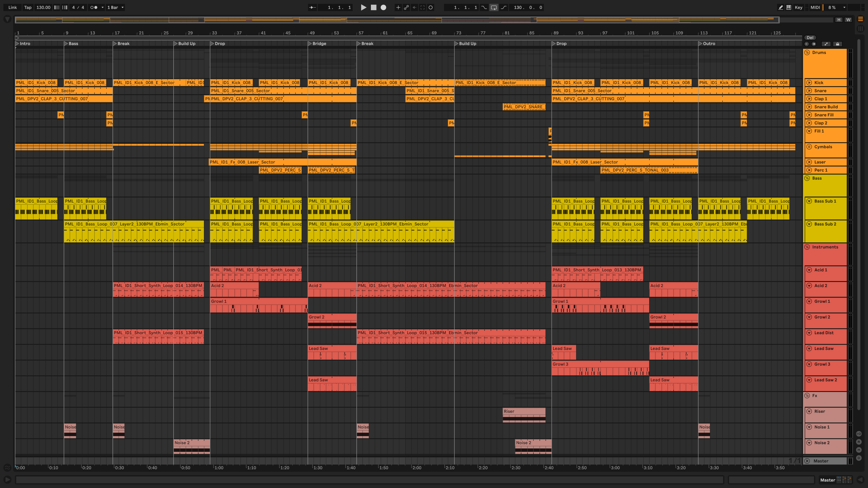Image resolution: width=868 pixels, height=488 pixels.
Task: Open the 1 Bar quantization dropdown
Action: click(115, 7)
